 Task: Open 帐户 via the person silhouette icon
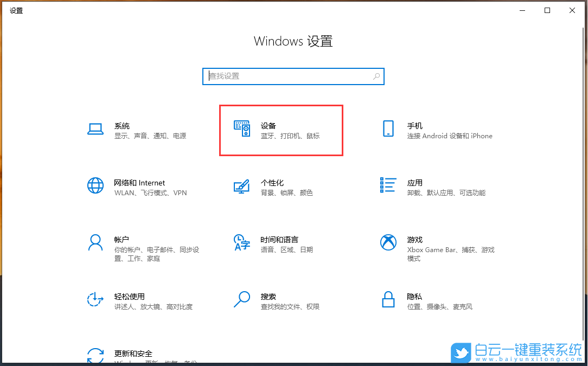click(x=95, y=242)
